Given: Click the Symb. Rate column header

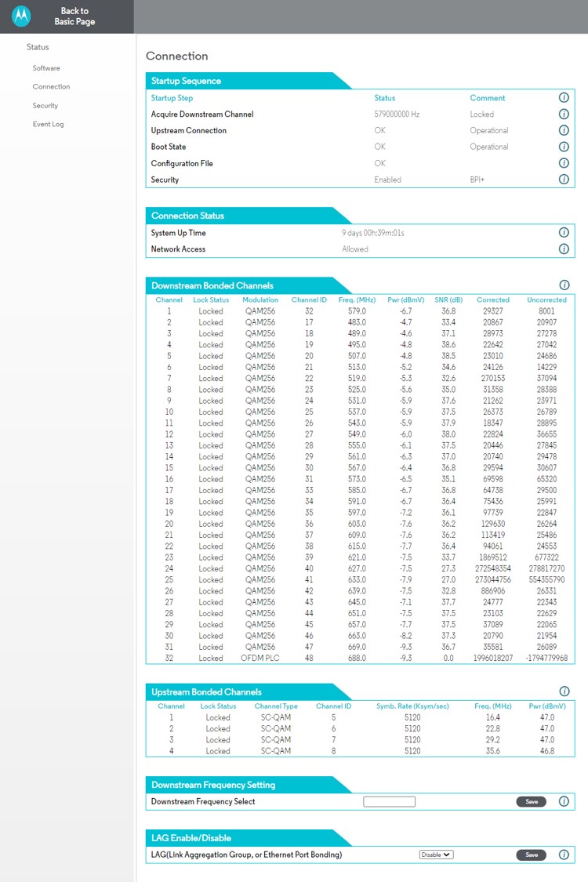Looking at the screenshot, I should coord(412,706).
